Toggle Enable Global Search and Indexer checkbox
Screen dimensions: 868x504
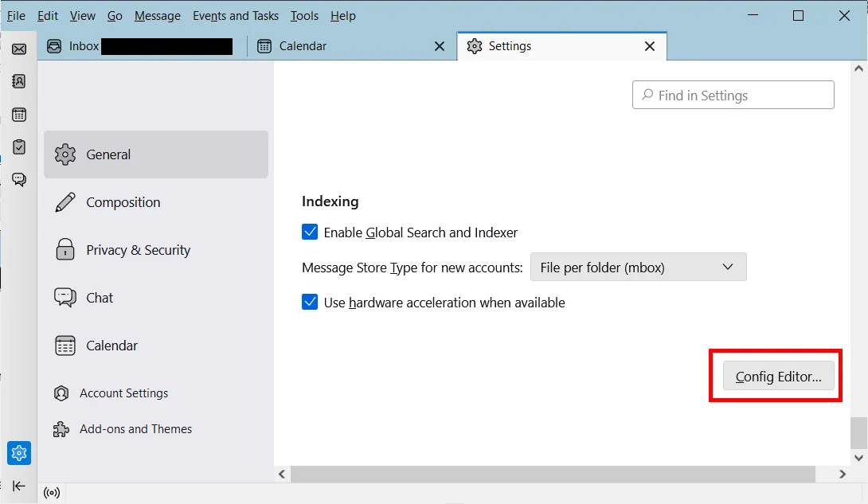point(310,232)
